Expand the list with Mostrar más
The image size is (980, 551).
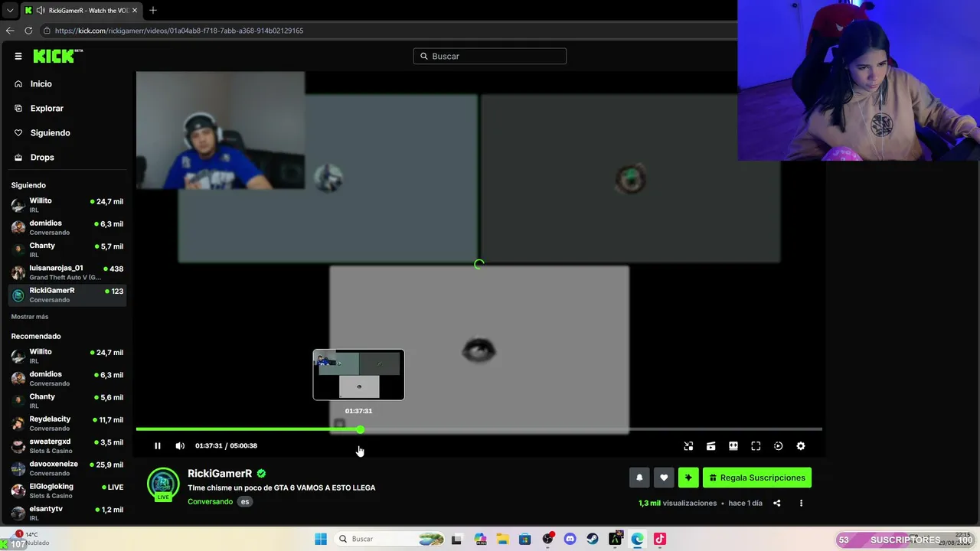(30, 317)
